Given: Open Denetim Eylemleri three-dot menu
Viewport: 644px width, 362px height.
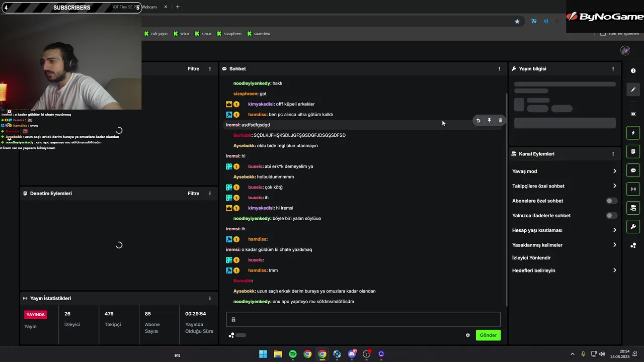Looking at the screenshot, I should coord(210,194).
